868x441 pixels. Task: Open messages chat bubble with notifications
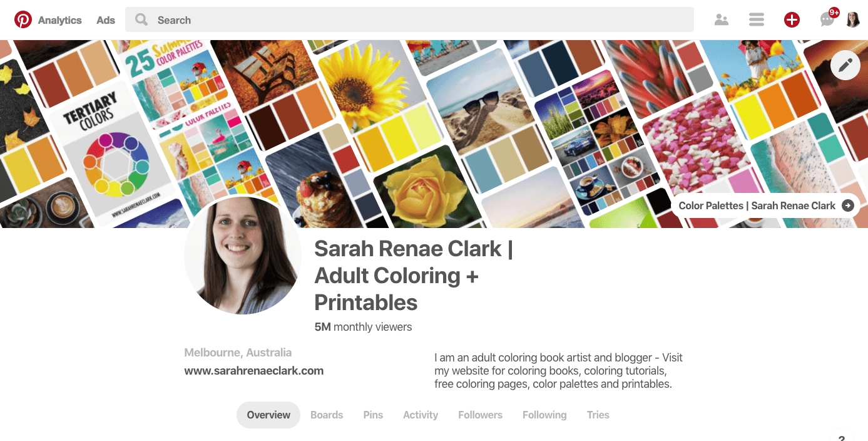tap(827, 20)
